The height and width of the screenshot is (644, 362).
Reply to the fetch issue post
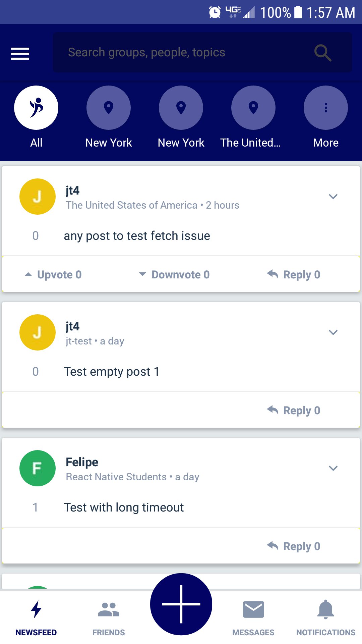point(294,275)
